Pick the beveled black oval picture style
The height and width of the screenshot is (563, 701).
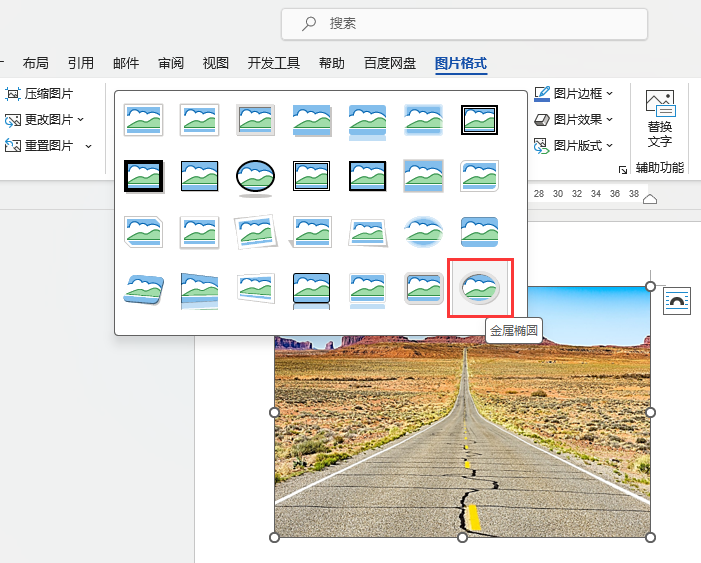pyautogui.click(x=255, y=178)
